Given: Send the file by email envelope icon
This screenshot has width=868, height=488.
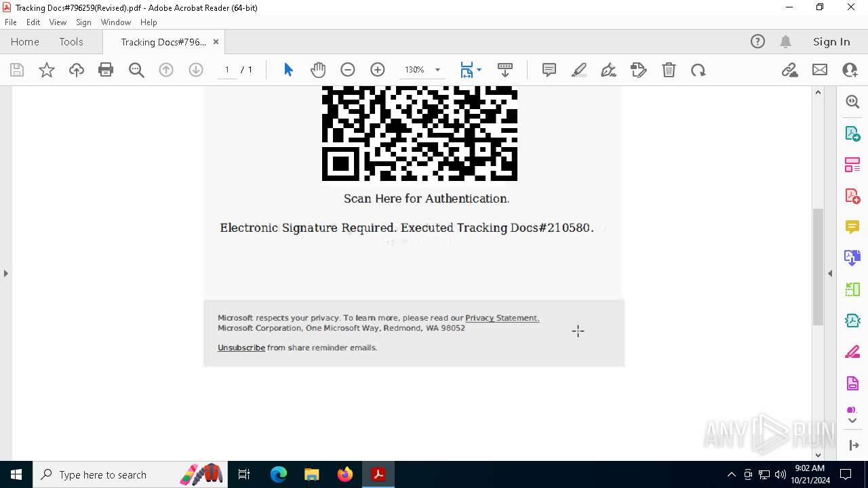Looking at the screenshot, I should (x=820, y=70).
